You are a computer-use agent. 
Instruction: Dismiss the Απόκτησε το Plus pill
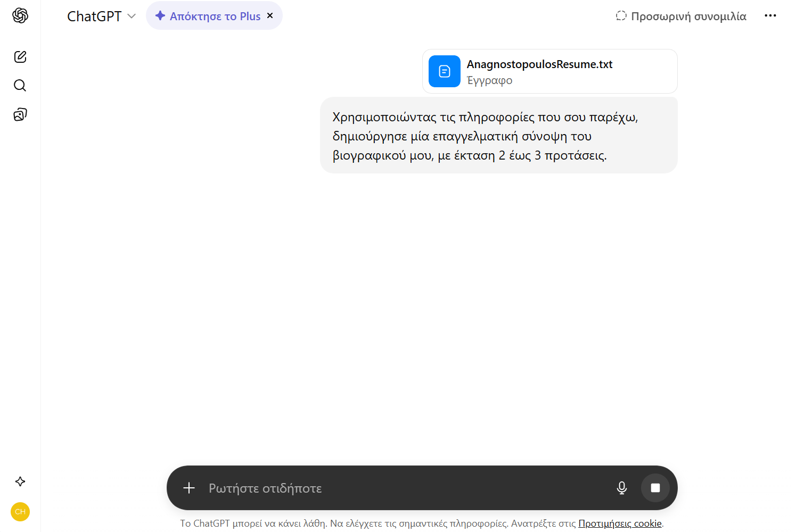(270, 16)
